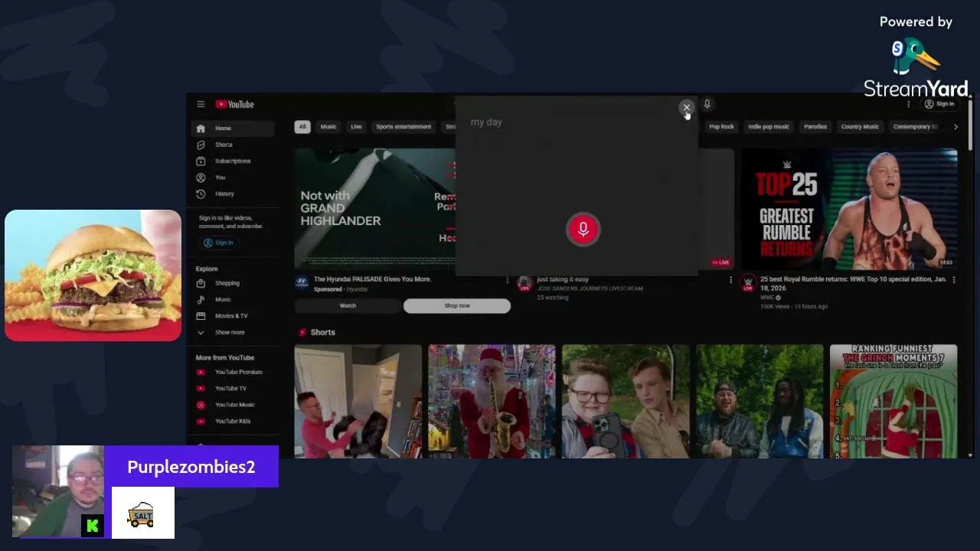The width and height of the screenshot is (980, 551).
Task: Select the Contemporary filter chip
Action: pyautogui.click(x=915, y=127)
